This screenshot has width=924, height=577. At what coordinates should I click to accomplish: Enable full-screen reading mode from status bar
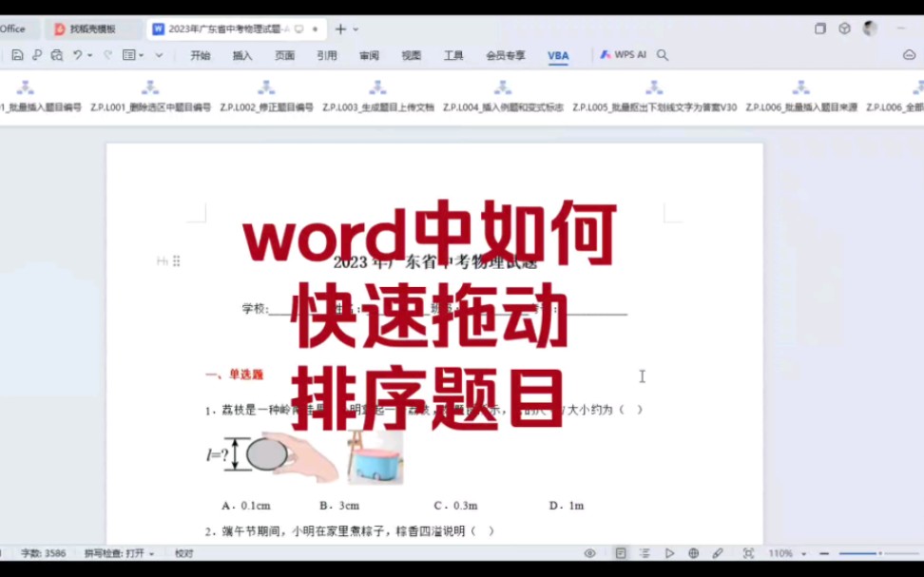point(747,551)
